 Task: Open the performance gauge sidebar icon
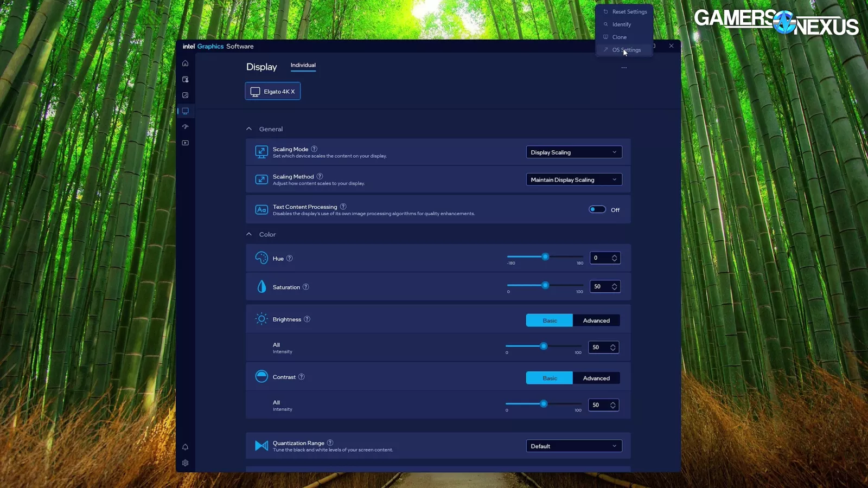point(185,127)
